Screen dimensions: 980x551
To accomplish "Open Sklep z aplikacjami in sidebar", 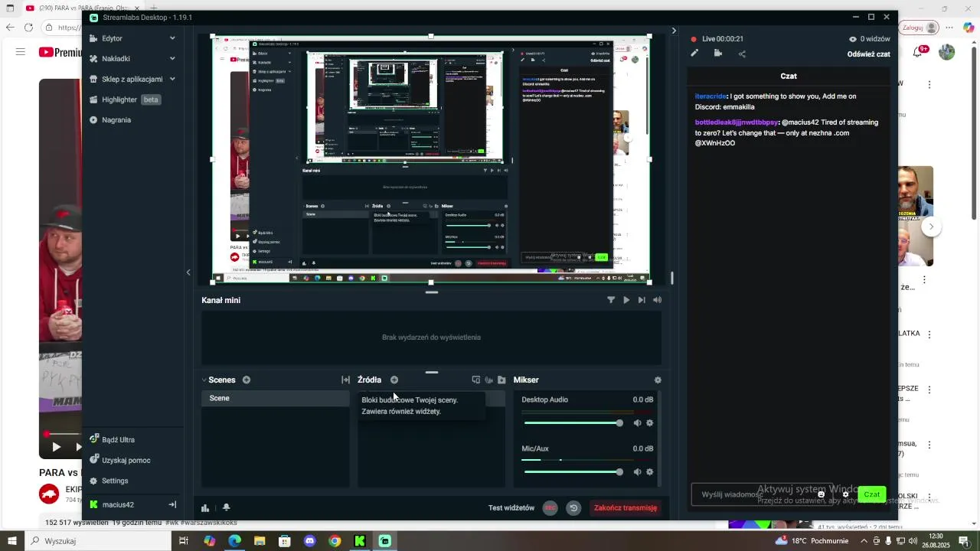I will coord(132,79).
